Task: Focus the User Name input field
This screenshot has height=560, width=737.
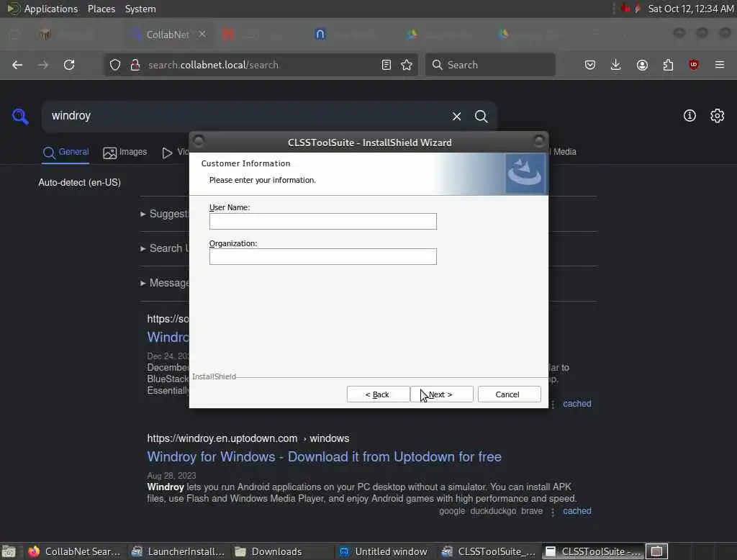Action: (323, 221)
